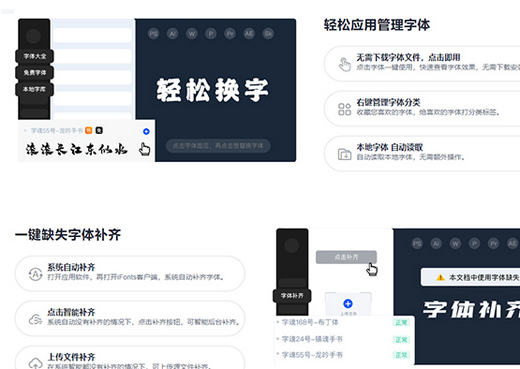Open the 字体大全 sidebar item
This screenshot has height=369, width=520.
pyautogui.click(x=35, y=56)
